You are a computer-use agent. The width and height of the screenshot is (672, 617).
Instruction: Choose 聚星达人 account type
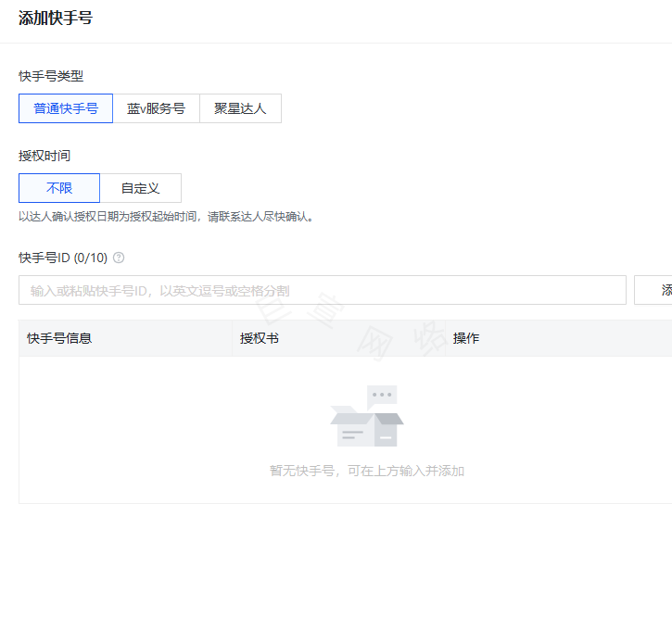pyautogui.click(x=240, y=108)
